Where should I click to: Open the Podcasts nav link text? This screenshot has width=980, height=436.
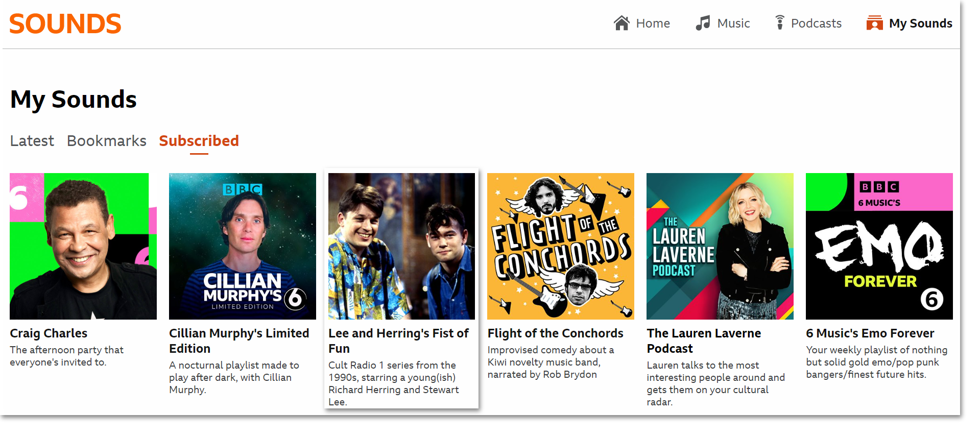pyautogui.click(x=816, y=23)
